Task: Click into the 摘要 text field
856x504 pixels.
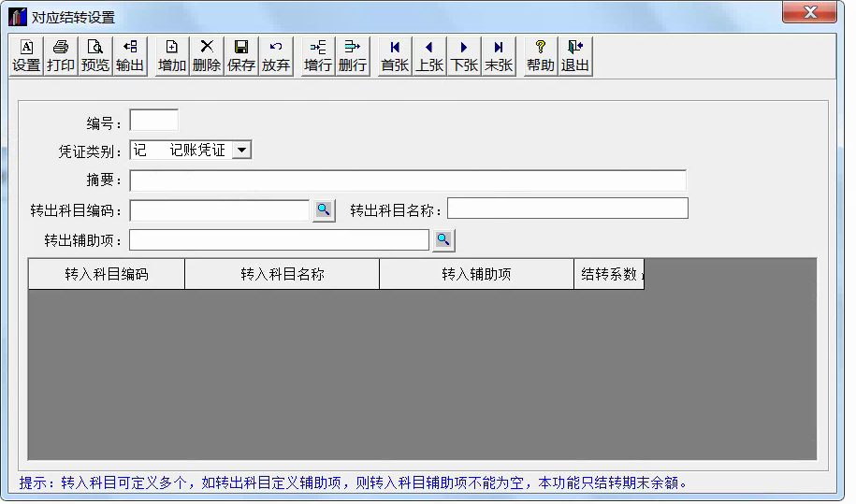Action: coord(408,180)
